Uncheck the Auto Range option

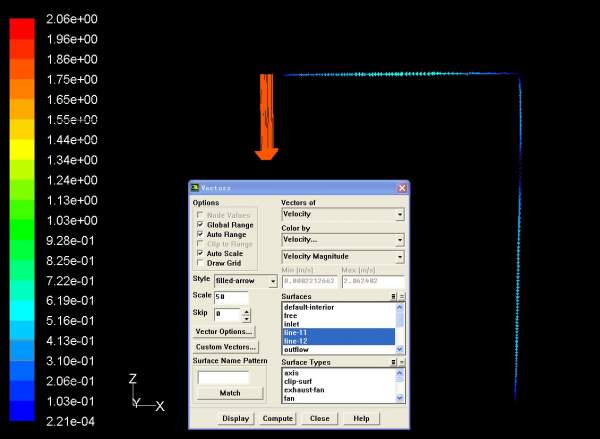click(x=200, y=234)
